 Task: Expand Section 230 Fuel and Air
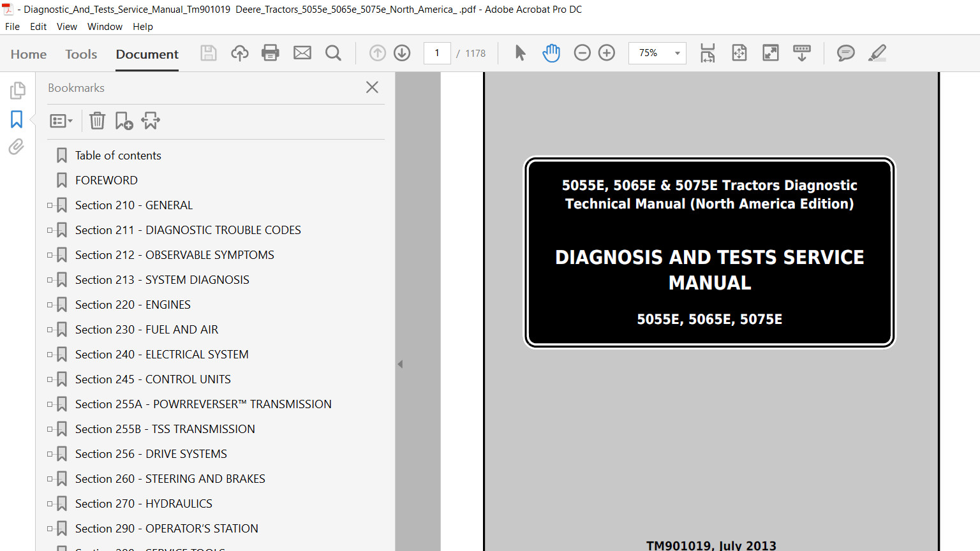point(50,330)
